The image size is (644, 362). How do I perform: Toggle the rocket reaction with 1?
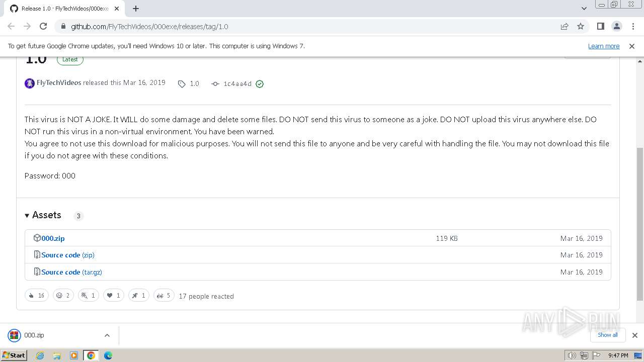(138, 296)
